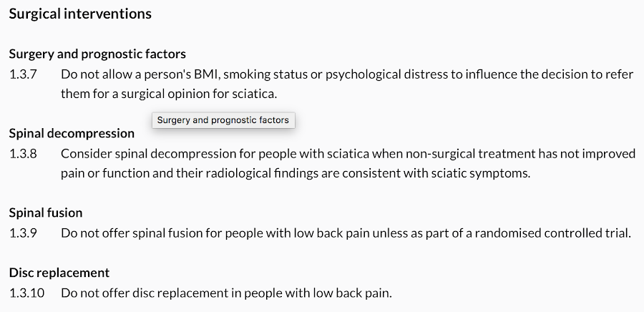
Task: Click recommendation number 1.3.8
Action: pyautogui.click(x=23, y=154)
